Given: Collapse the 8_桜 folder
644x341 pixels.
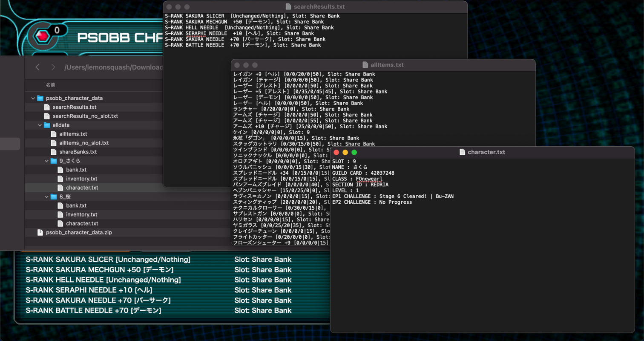Looking at the screenshot, I should tap(46, 197).
